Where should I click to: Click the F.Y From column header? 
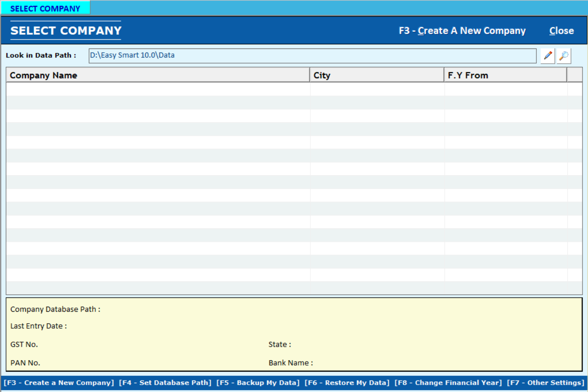pyautogui.click(x=505, y=75)
